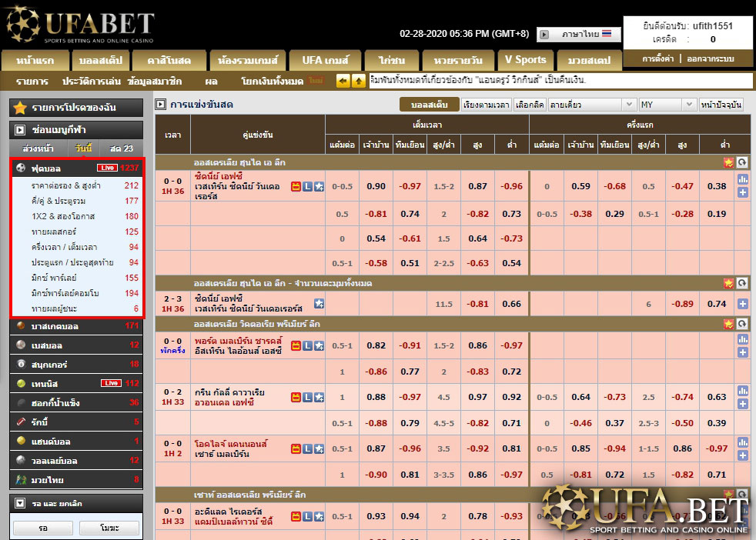The width and height of the screenshot is (756, 540).
Task: Click add-favorite star on ซิดนีย์ เอฟซี 2-3 corners match
Action: click(319, 304)
